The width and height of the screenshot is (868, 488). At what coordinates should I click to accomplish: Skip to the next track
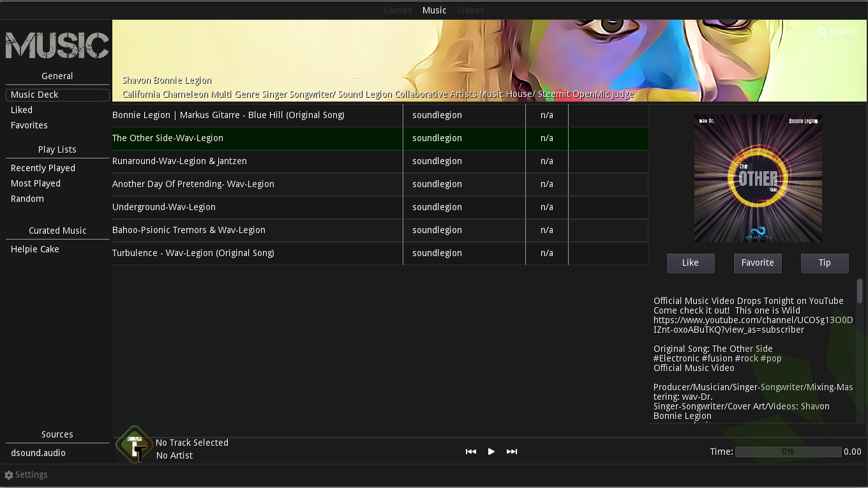pos(511,452)
